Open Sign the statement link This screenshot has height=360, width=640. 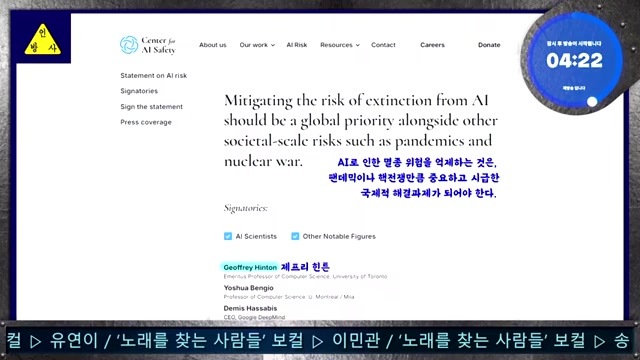151,107
